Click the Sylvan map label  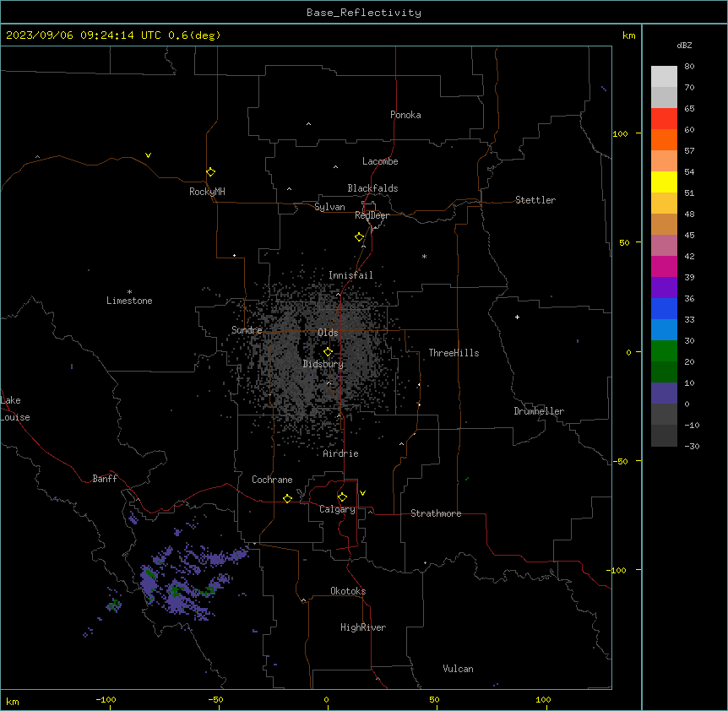click(329, 207)
